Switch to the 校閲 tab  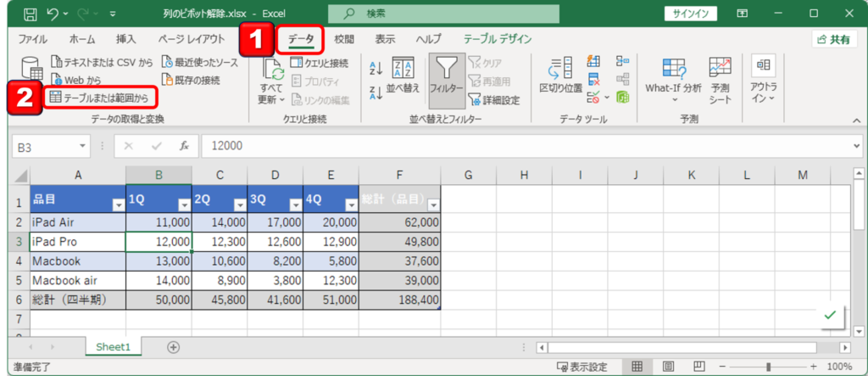tap(344, 39)
